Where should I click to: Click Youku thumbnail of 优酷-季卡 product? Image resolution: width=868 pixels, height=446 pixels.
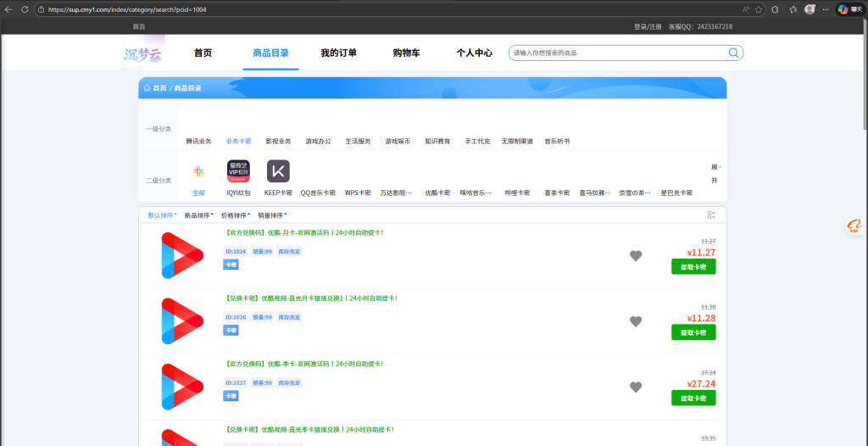[x=183, y=387]
